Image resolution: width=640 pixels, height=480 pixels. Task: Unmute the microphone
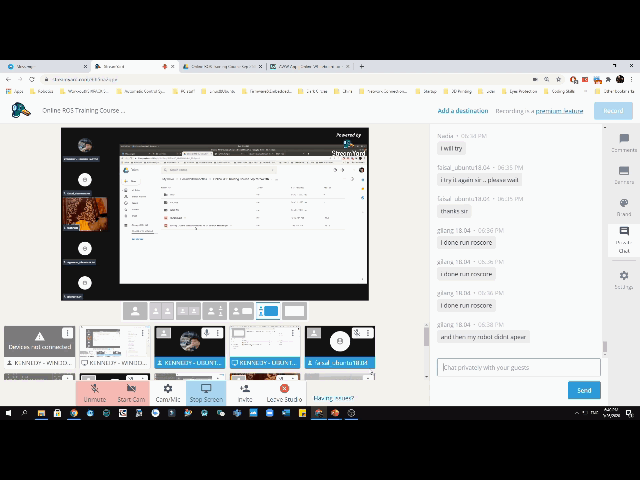pyautogui.click(x=94, y=393)
